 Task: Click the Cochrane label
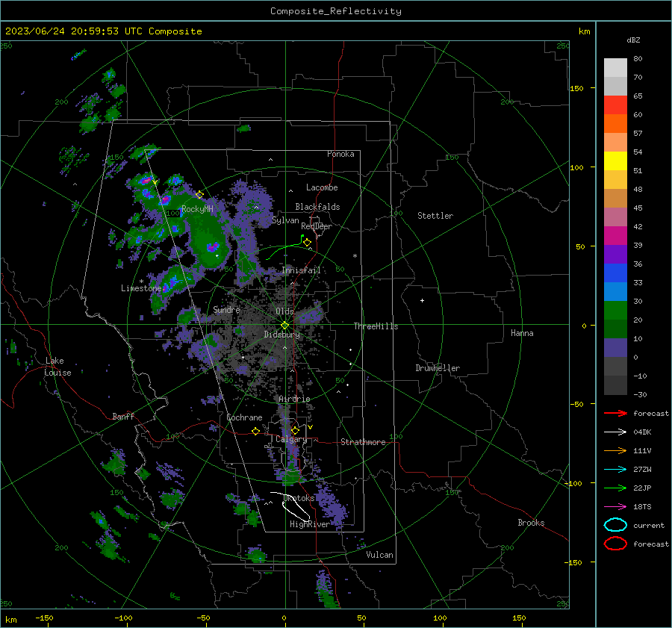click(244, 417)
